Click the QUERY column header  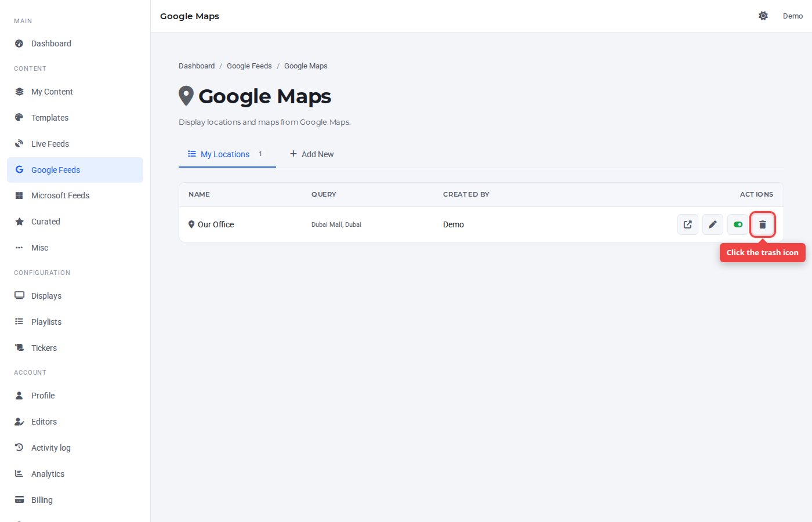[324, 194]
